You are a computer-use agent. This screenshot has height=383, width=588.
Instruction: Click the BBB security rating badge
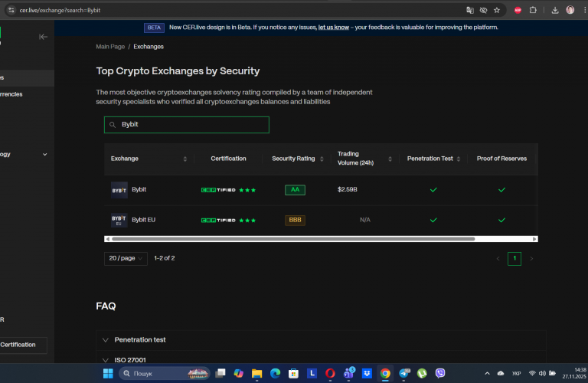295,220
